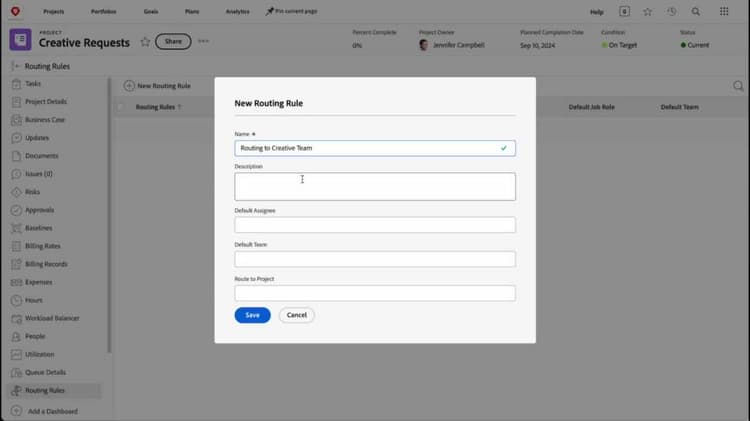Click the Workfront logo icon
750x421 pixels.
click(x=15, y=11)
